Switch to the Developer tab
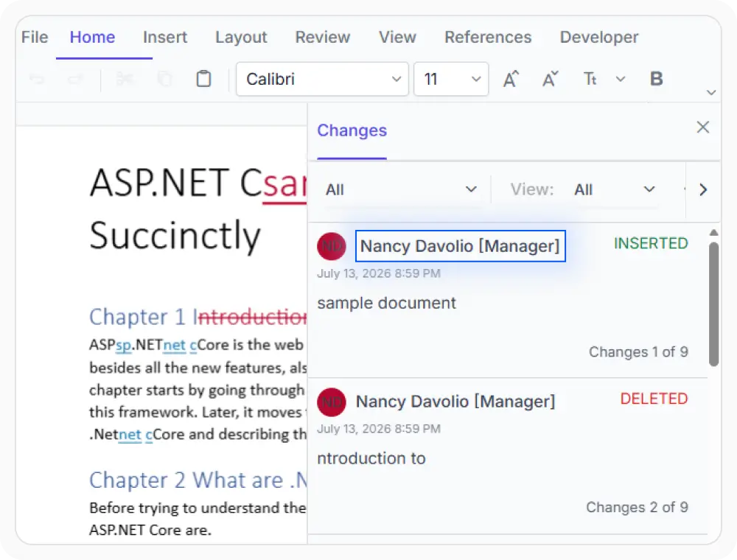Viewport: 737px width, 560px height. 599,37
